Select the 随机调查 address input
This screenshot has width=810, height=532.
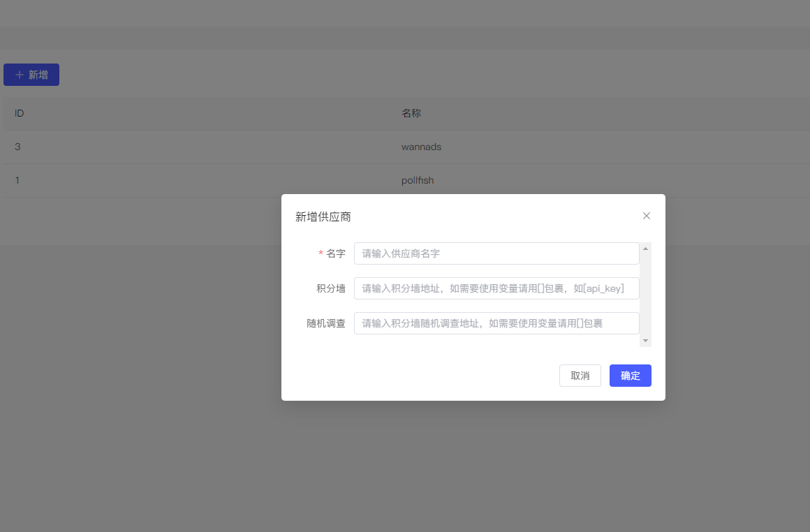(x=496, y=323)
